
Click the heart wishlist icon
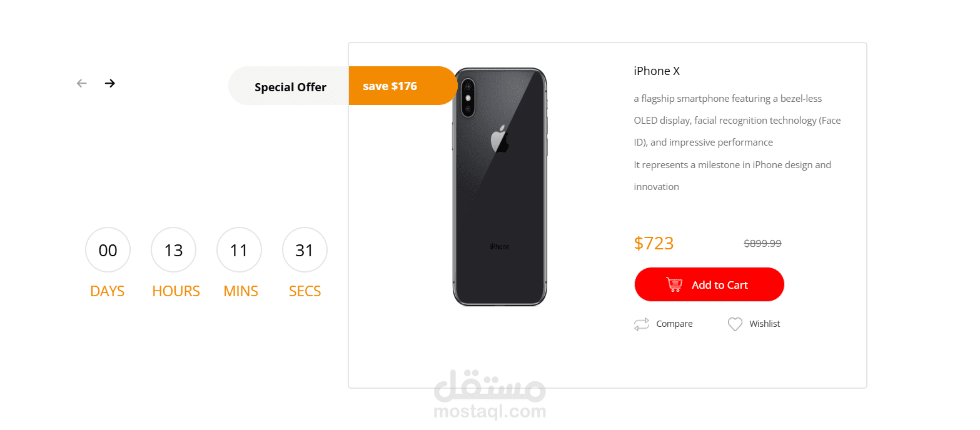tap(735, 324)
